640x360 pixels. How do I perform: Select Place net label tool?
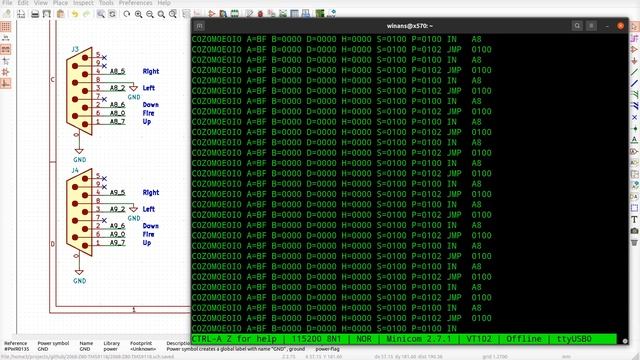pyautogui.click(x=634, y=140)
